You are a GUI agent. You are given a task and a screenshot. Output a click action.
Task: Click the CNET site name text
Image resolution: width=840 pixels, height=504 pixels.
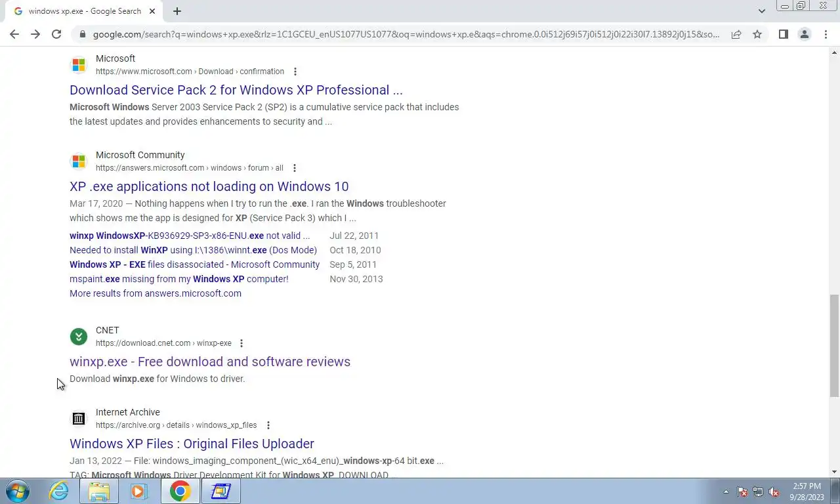pyautogui.click(x=108, y=330)
